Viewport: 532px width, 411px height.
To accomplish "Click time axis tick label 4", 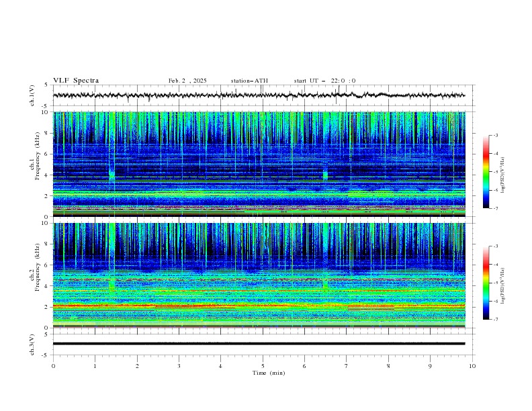I will (x=220, y=366).
